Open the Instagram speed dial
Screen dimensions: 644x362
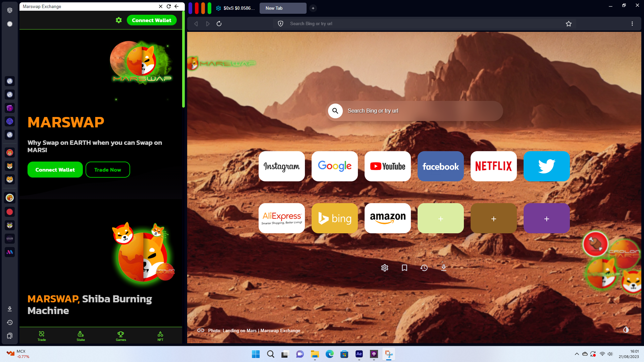tap(282, 166)
